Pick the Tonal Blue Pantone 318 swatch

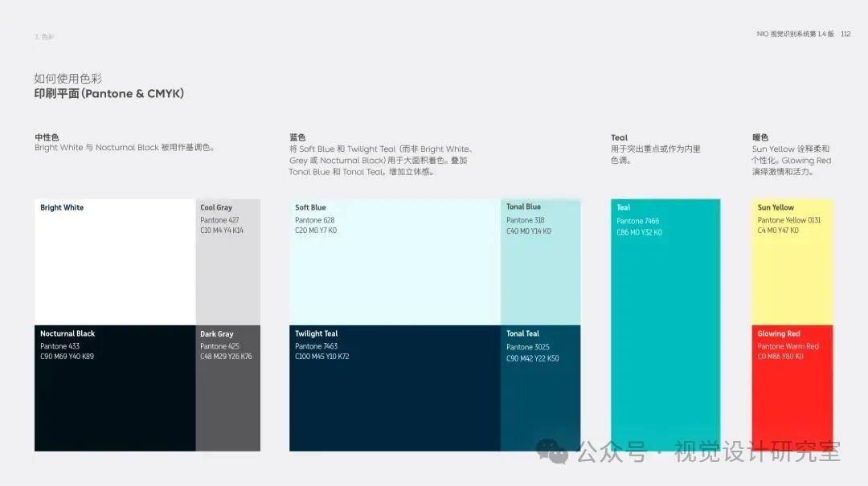click(540, 262)
